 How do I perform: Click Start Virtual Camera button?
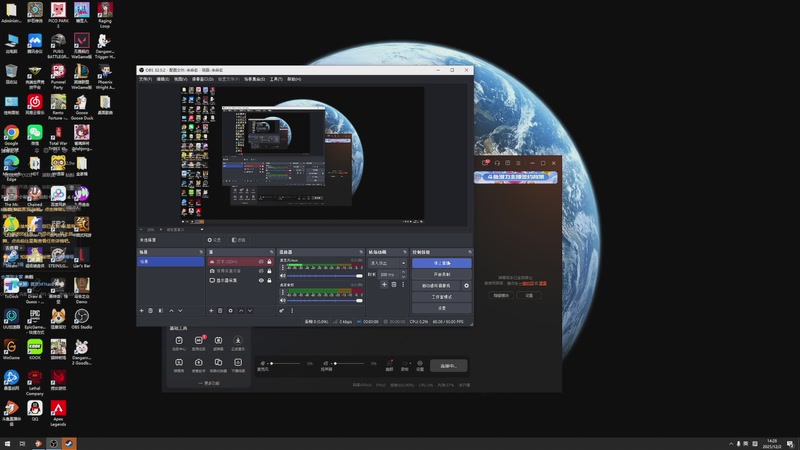(x=436, y=286)
